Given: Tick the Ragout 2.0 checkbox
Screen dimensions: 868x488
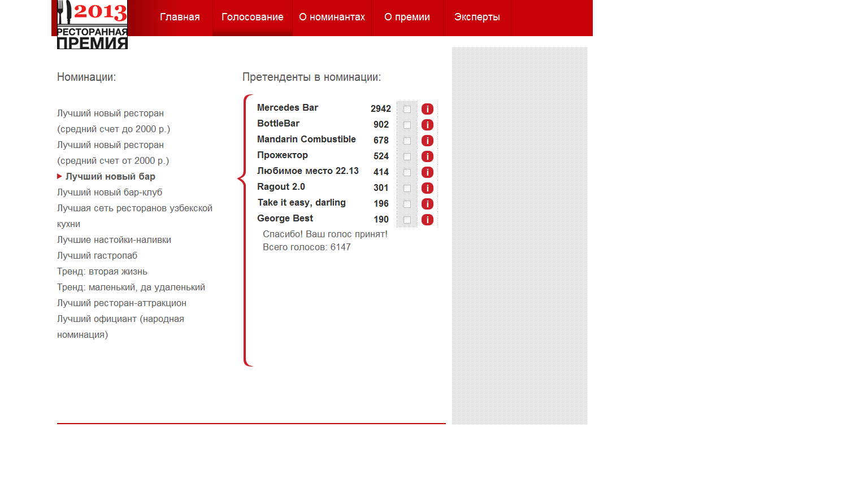Looking at the screenshot, I should (x=407, y=188).
